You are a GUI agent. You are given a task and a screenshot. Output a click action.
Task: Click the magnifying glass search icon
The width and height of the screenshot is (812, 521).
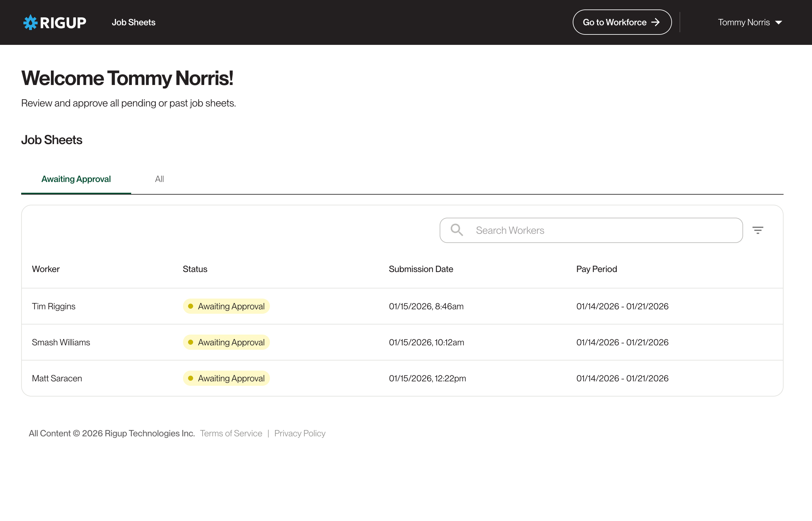point(456,230)
